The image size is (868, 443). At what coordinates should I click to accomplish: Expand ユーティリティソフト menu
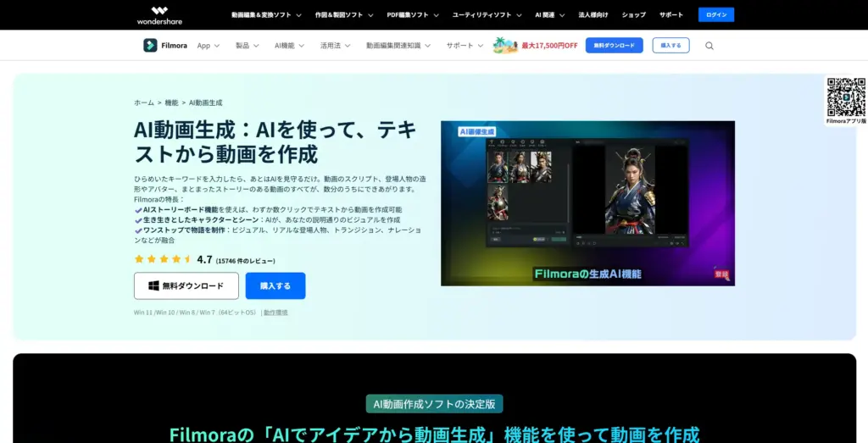point(487,15)
